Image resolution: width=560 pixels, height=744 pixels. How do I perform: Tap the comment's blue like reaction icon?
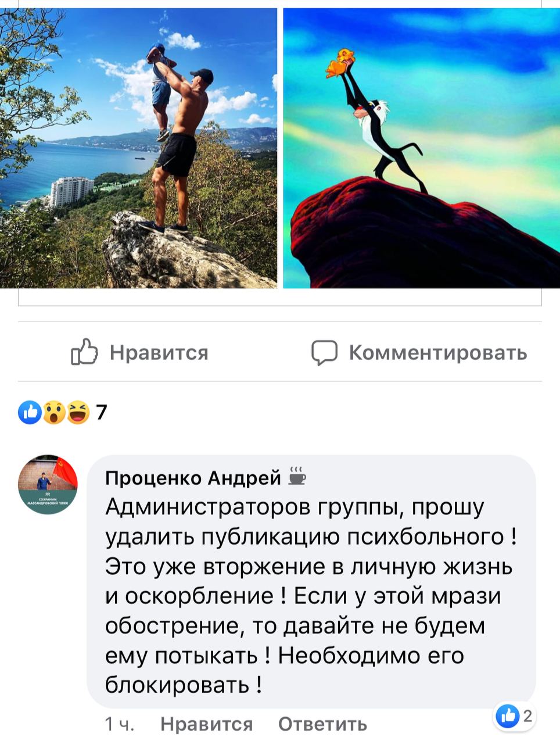(x=508, y=717)
